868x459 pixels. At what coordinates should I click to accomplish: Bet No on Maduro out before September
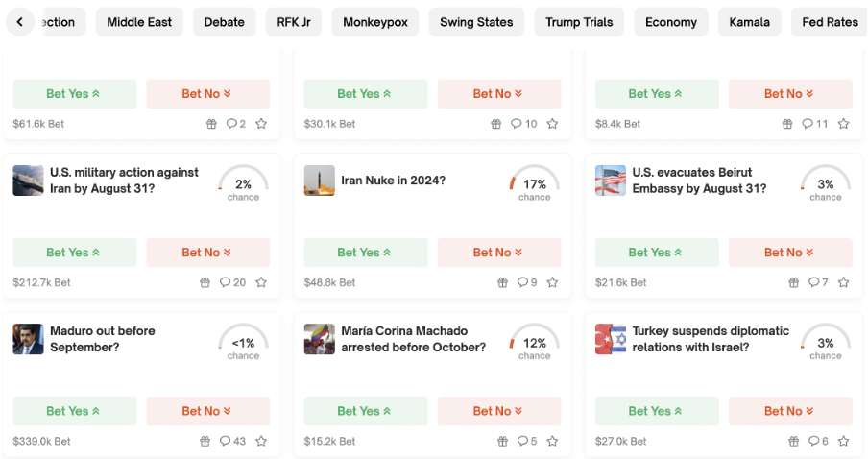207,411
